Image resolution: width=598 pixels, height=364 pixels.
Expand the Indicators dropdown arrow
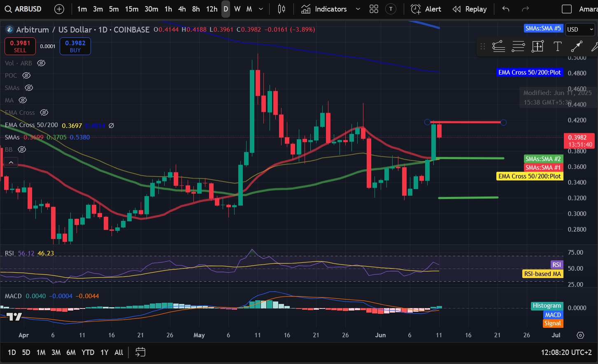(x=358, y=9)
